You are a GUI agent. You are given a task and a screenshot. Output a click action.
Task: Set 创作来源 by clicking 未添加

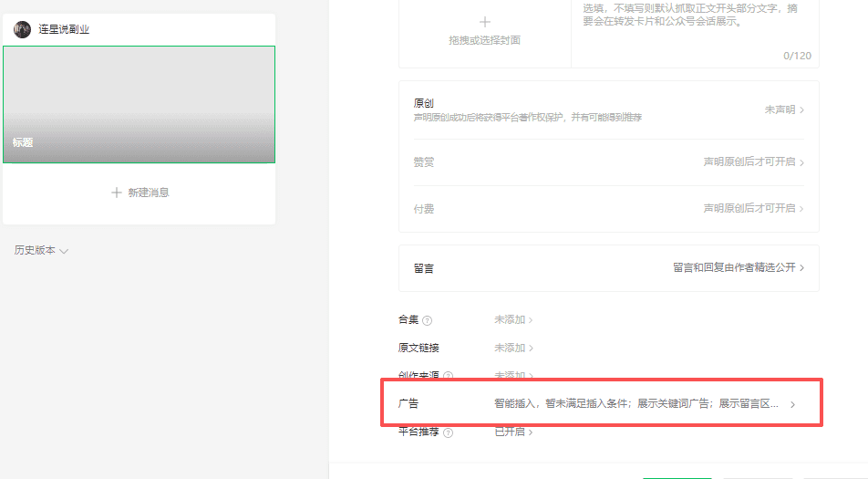513,375
